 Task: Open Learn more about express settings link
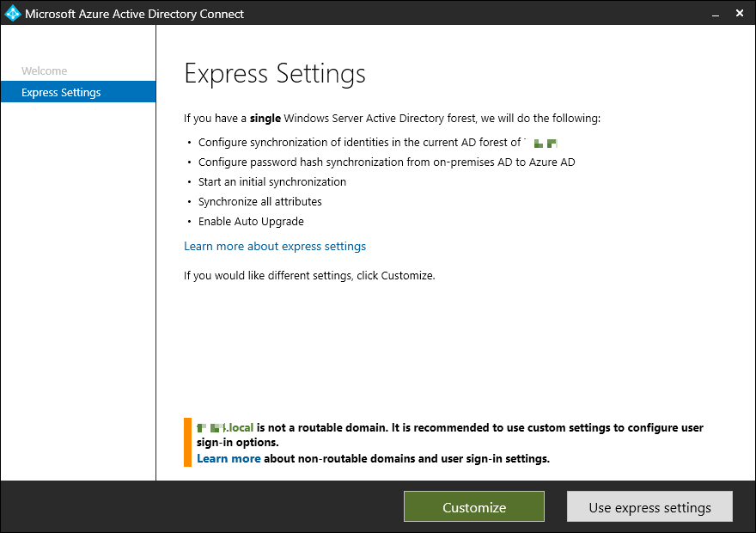[x=275, y=246]
